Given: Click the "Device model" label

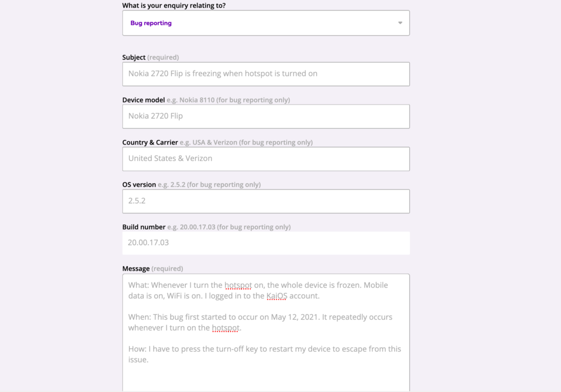Looking at the screenshot, I should 144,100.
